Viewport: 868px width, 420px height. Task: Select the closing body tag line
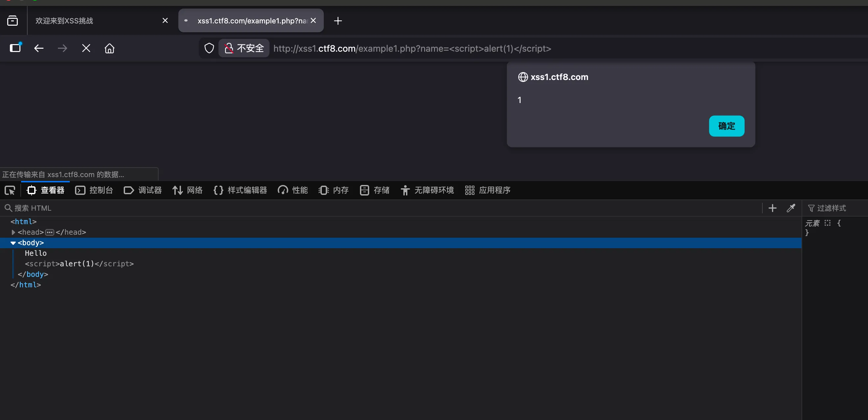pyautogui.click(x=33, y=275)
